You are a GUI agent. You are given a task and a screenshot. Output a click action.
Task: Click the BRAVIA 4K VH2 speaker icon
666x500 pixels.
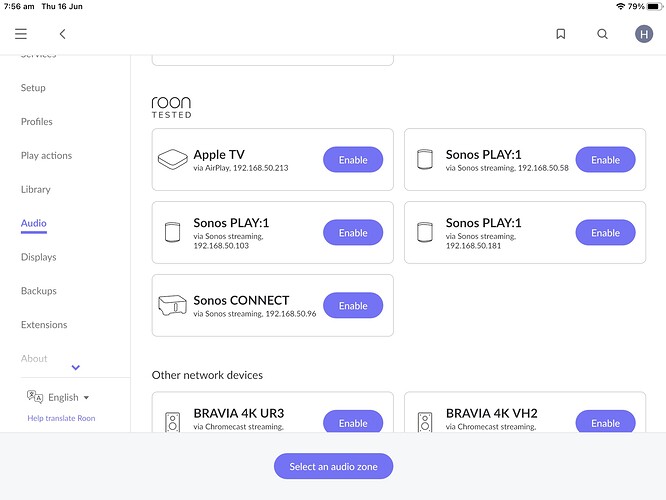pos(425,422)
